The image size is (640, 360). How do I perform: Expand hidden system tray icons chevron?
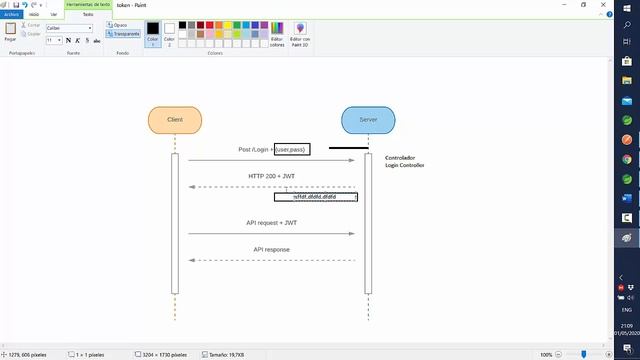tap(621, 278)
